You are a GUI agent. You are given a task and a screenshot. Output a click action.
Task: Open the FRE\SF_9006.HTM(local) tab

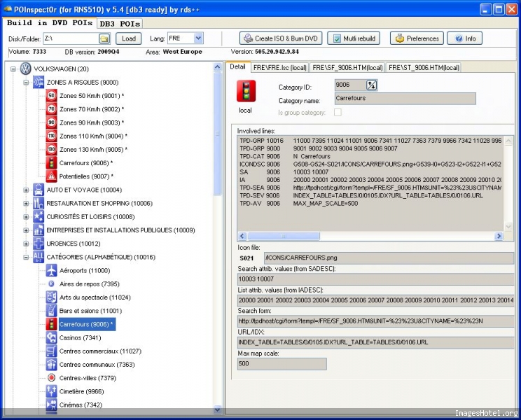[347, 68]
